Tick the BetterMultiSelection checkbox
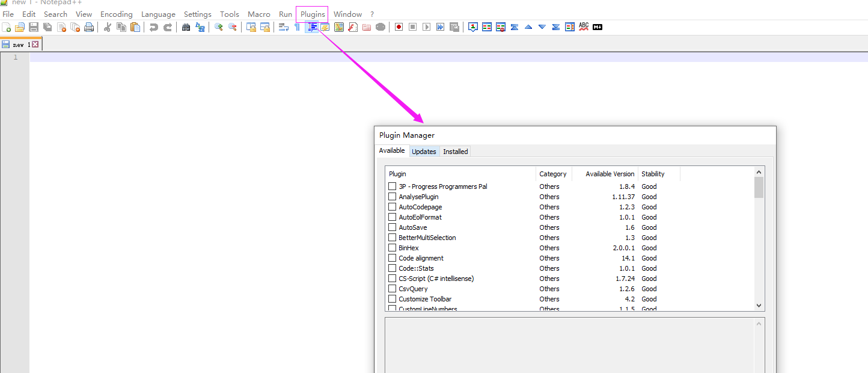The image size is (868, 373). point(393,238)
